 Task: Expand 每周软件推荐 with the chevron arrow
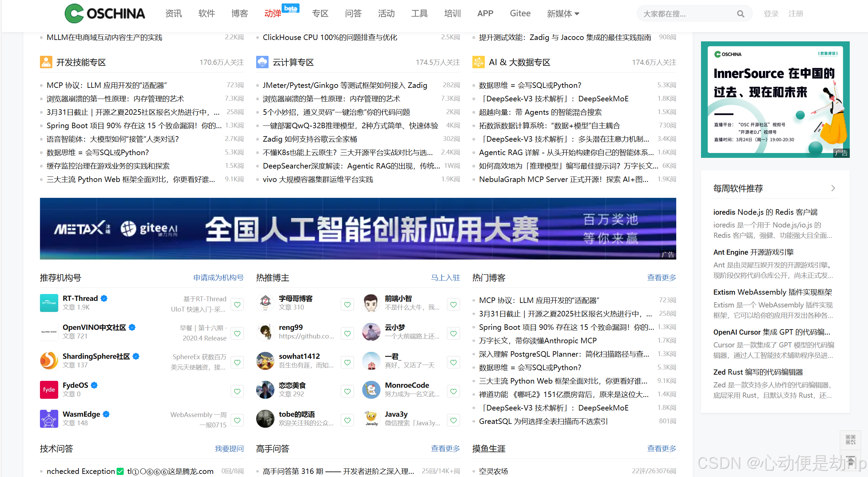click(833, 188)
